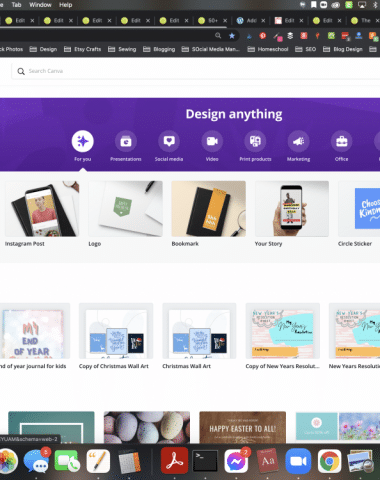Expand the Homeschool bookmarks folder
The width and height of the screenshot is (380, 480).
point(268,49)
